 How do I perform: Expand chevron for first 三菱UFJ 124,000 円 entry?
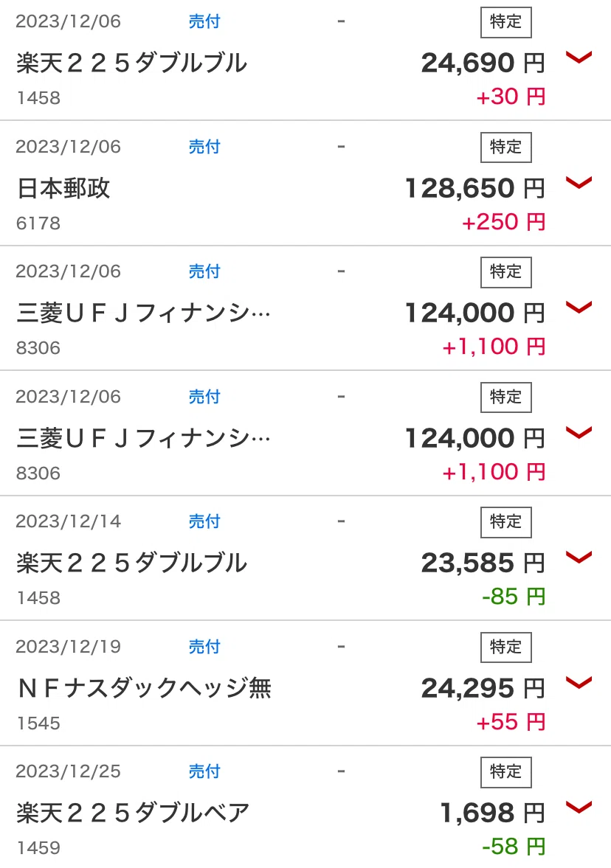579,307
